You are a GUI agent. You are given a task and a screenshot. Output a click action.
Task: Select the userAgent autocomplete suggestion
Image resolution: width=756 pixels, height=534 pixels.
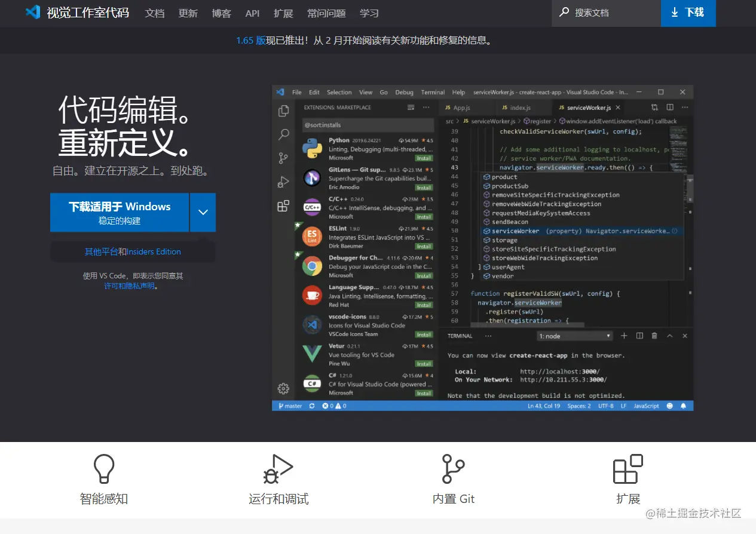pyautogui.click(x=582, y=267)
